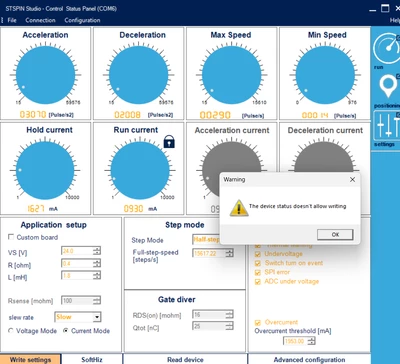Increase VS [V] value with stepper
The width and height of the screenshot is (400, 364).
coord(97,249)
